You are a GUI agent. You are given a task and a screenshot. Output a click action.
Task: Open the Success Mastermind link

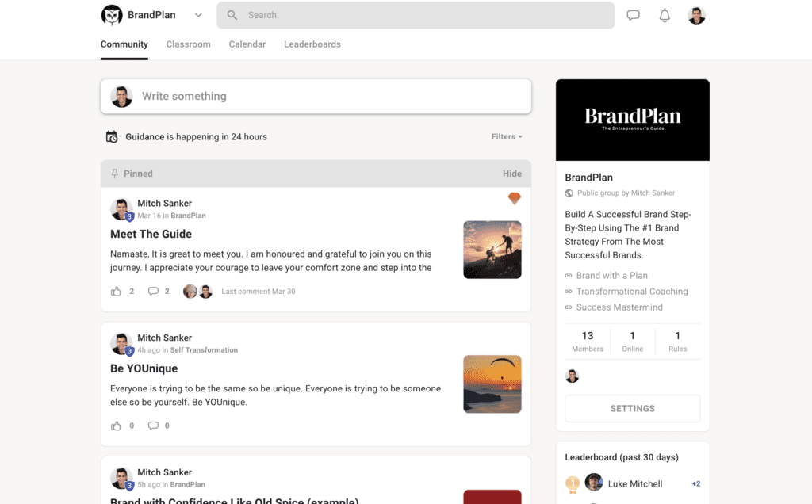point(619,307)
